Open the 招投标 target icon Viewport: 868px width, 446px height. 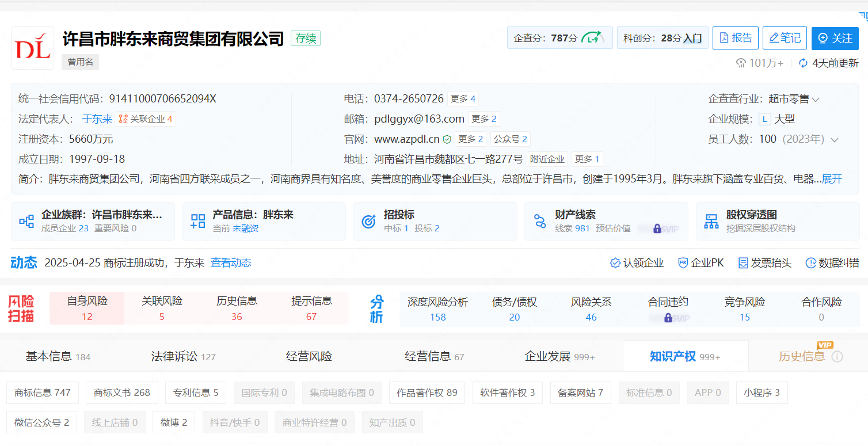click(x=368, y=221)
